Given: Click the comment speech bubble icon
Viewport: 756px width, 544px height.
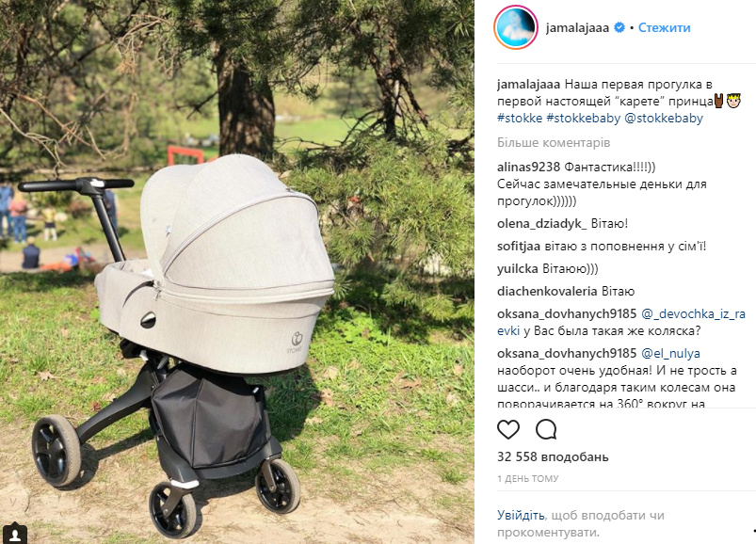Looking at the screenshot, I should (546, 429).
